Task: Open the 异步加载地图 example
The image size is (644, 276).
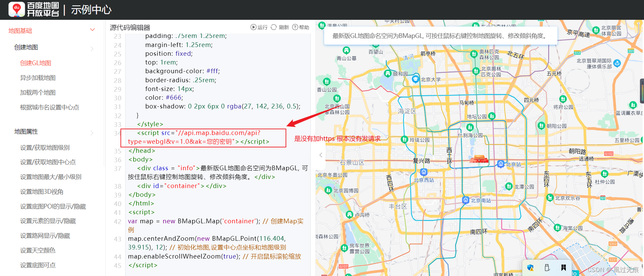Action: [x=38, y=78]
